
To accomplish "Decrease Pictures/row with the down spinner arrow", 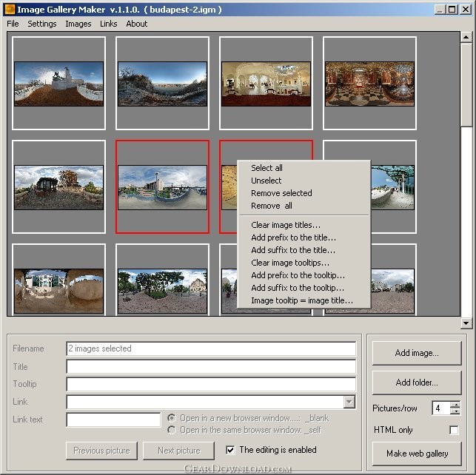I will pyautogui.click(x=455, y=411).
